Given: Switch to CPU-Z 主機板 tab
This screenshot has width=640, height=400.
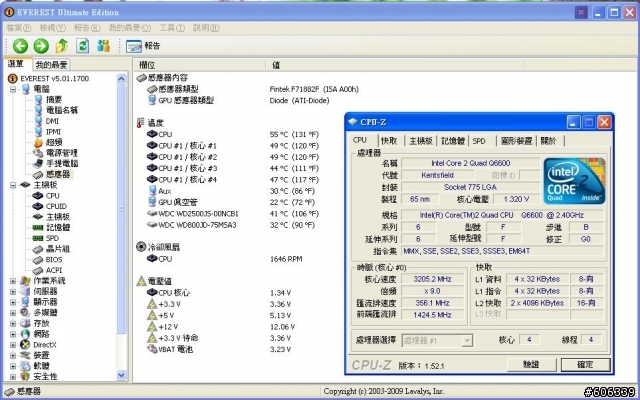Looking at the screenshot, I should 421,141.
